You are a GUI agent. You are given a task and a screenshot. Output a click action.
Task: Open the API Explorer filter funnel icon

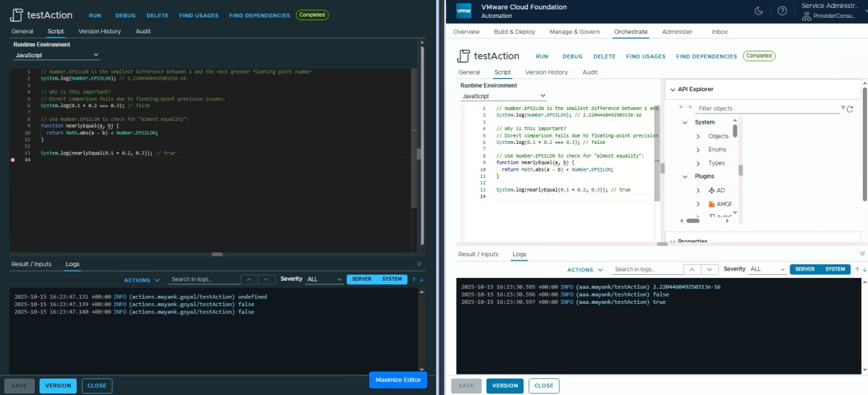843,108
